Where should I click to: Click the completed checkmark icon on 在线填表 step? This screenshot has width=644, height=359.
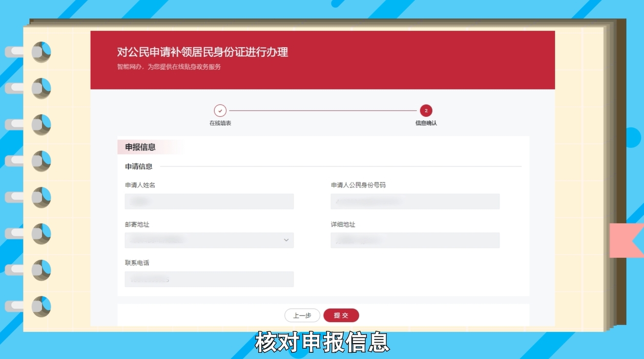pyautogui.click(x=220, y=110)
